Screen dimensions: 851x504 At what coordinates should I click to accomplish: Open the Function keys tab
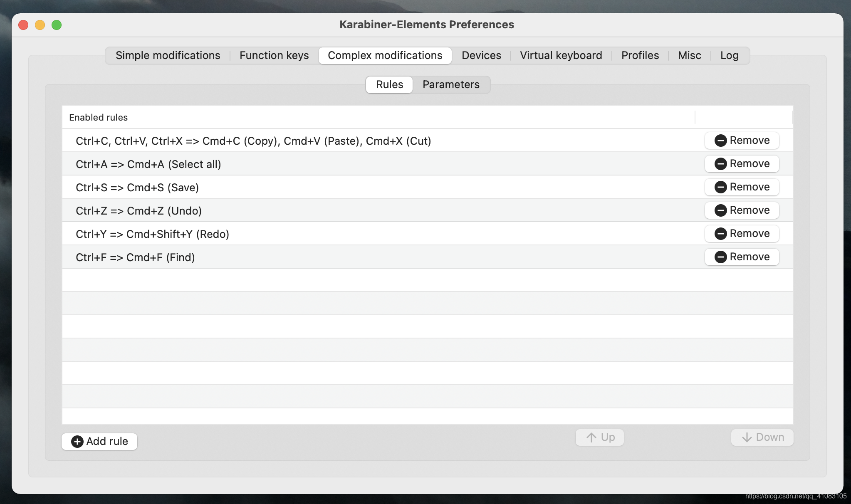point(274,56)
